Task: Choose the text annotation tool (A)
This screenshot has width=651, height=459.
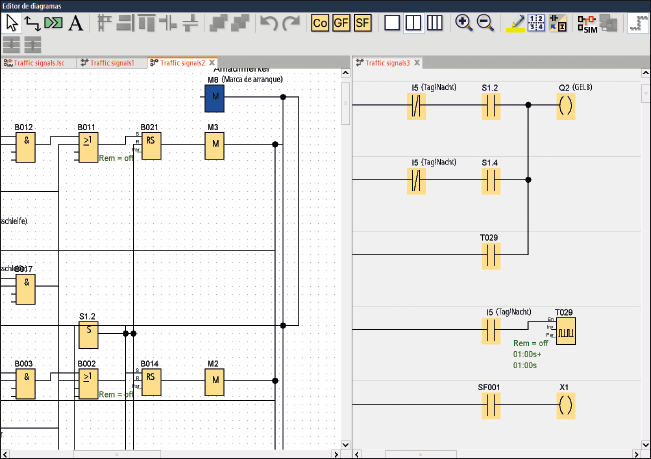Action: (76, 22)
